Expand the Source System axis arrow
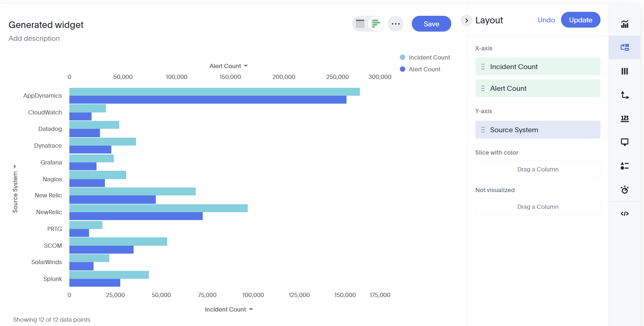The height and width of the screenshot is (326, 644). 15,166
